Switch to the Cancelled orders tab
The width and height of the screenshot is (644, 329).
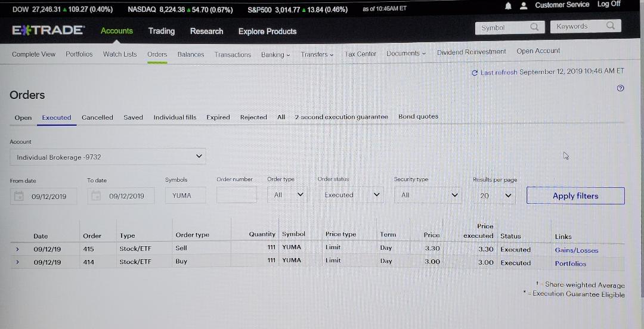tap(97, 117)
